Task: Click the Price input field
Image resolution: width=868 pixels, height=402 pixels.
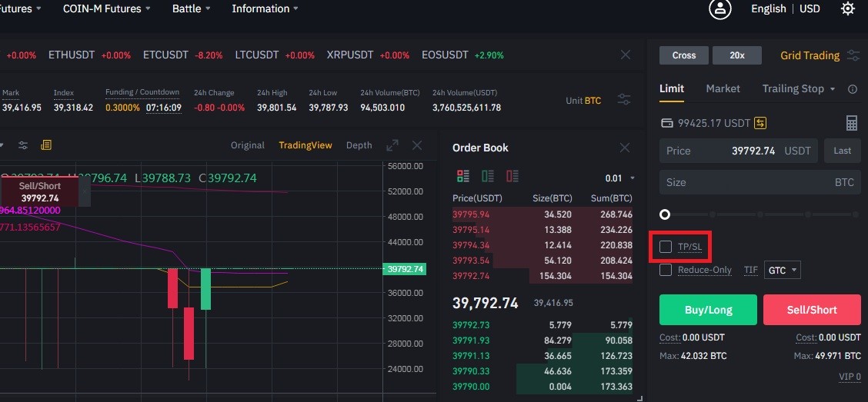Action: point(739,151)
